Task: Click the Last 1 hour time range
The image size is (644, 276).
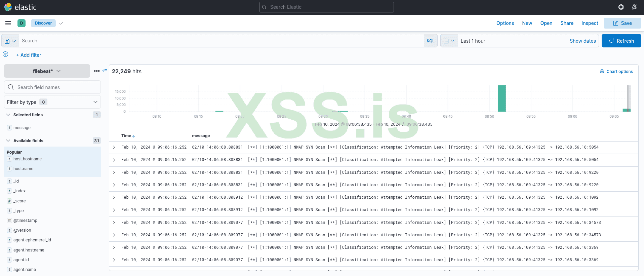Action: click(x=473, y=41)
